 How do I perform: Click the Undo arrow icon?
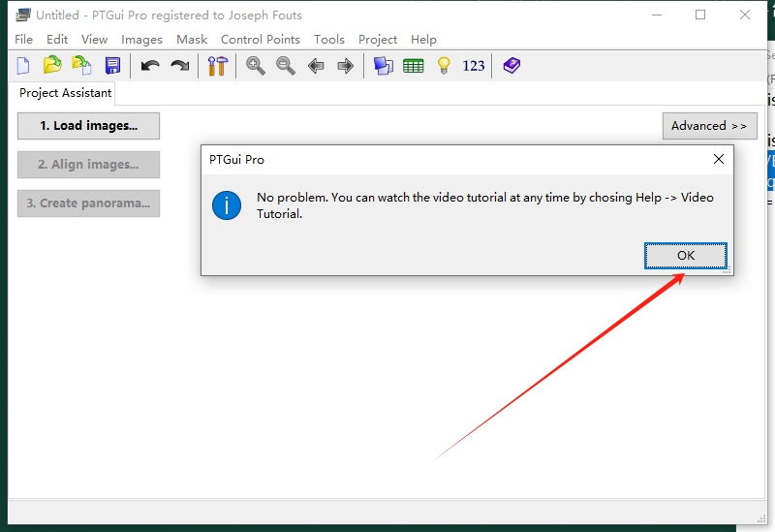[150, 65]
